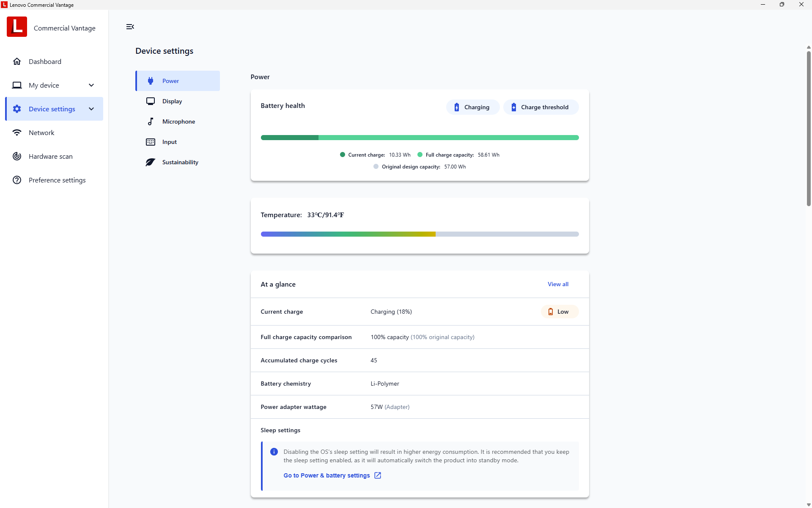Click the title bar Lenovo app icon
The image size is (812, 508).
(x=4, y=5)
